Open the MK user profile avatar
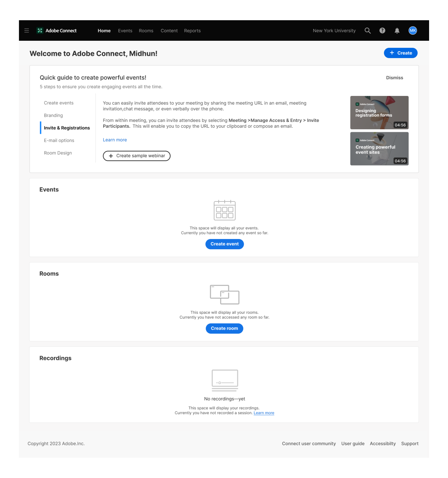Image resolution: width=448 pixels, height=478 pixels. click(x=413, y=30)
